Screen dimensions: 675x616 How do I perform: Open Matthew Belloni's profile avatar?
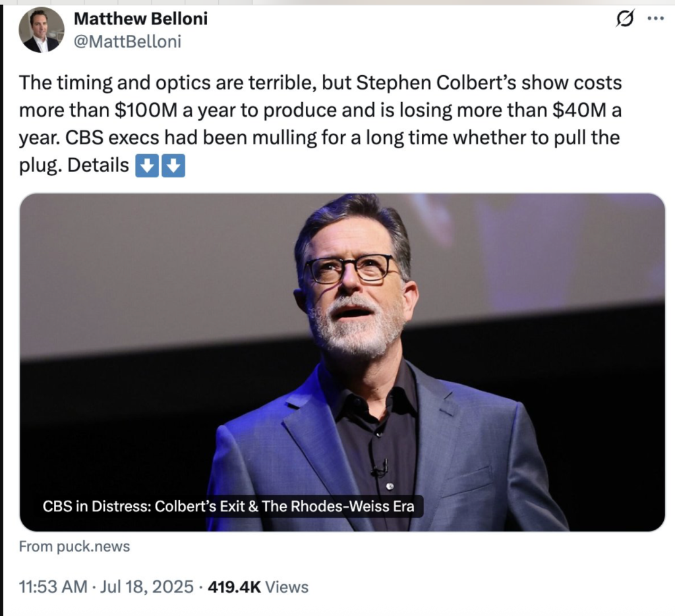[41, 30]
